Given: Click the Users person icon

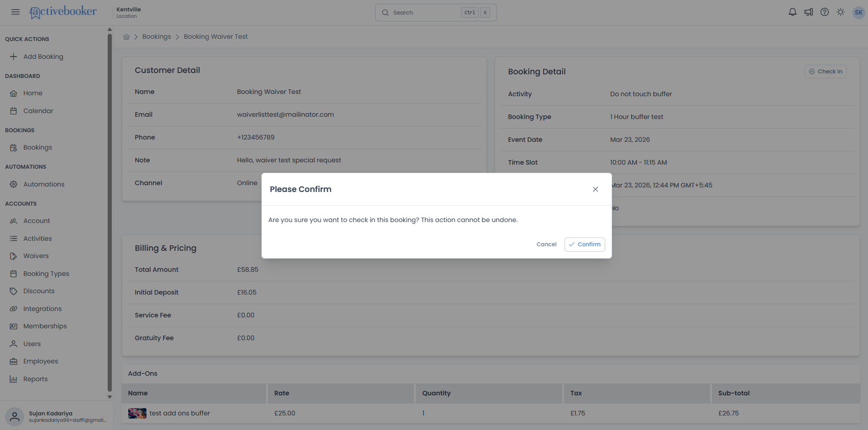Looking at the screenshot, I should pyautogui.click(x=14, y=344).
